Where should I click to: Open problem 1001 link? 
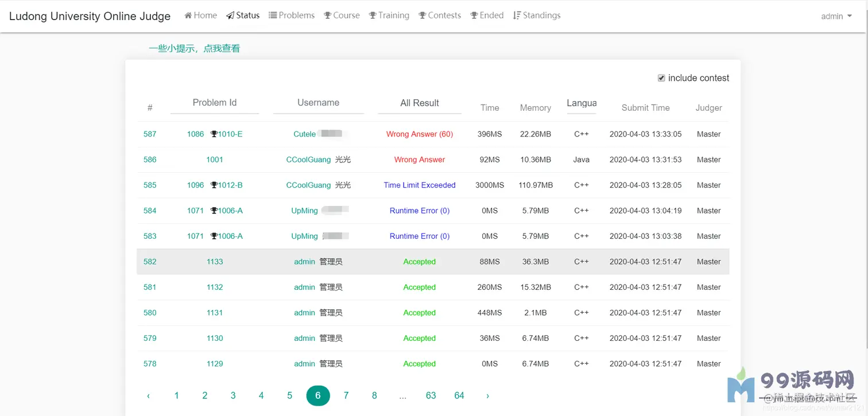[x=215, y=160]
